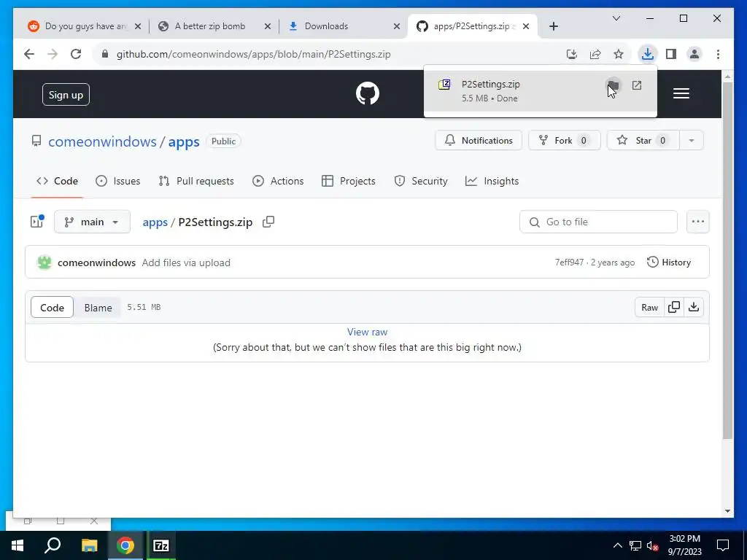
Task: Open File Explorer from taskbar
Action: pos(89,545)
